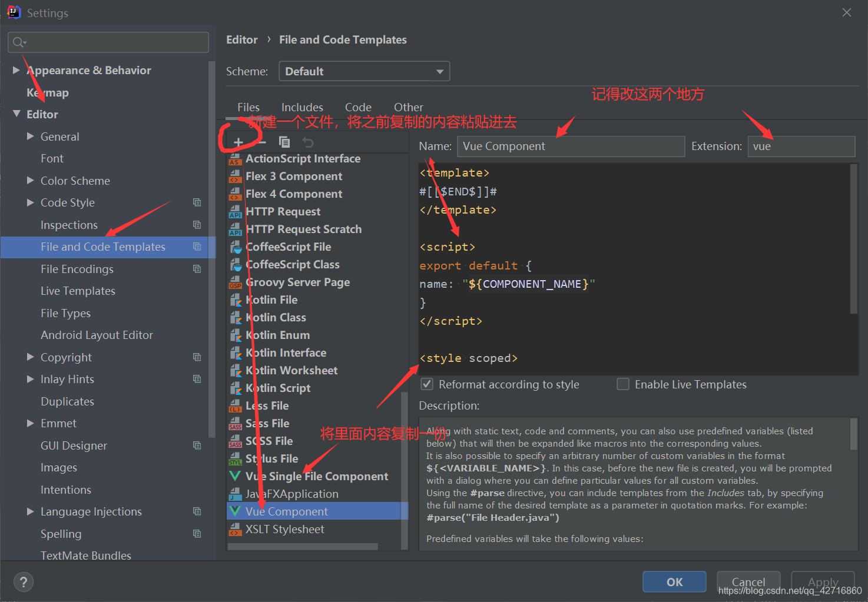Open the Scheme Default dropdown
Viewport: 868px width, 602px height.
click(x=364, y=71)
